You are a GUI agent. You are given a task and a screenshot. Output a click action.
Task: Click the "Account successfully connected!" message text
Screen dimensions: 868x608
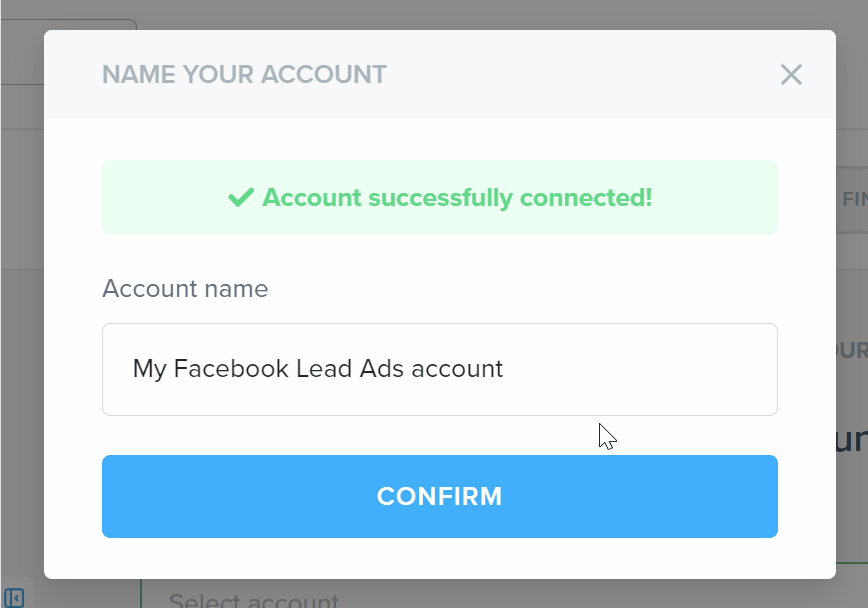click(x=457, y=197)
